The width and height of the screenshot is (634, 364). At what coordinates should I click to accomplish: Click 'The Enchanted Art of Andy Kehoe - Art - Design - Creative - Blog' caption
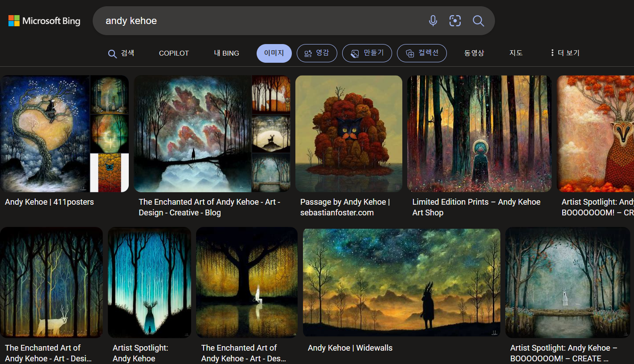click(x=209, y=207)
